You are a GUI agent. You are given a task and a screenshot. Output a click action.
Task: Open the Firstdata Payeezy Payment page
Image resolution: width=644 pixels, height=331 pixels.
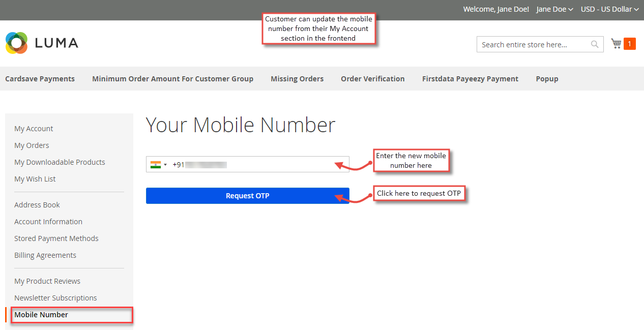(470, 78)
